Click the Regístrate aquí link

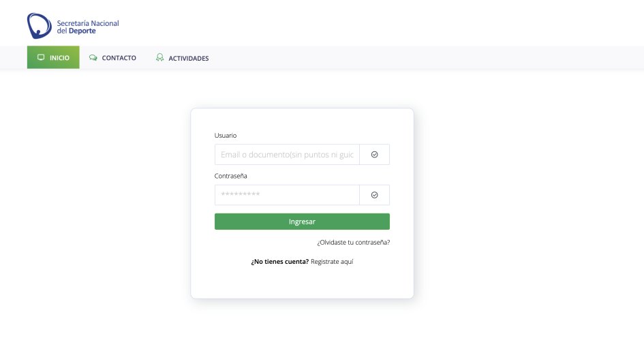point(332,262)
